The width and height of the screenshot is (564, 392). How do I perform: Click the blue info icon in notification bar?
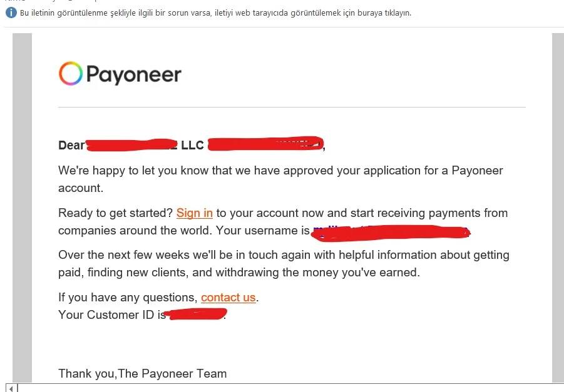(x=11, y=13)
